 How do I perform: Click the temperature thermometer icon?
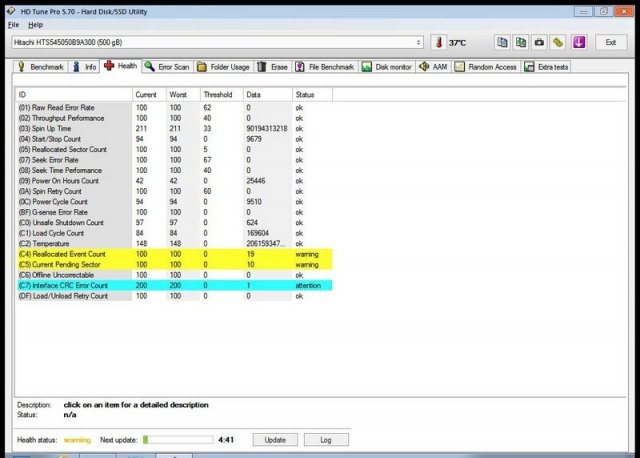coord(438,43)
